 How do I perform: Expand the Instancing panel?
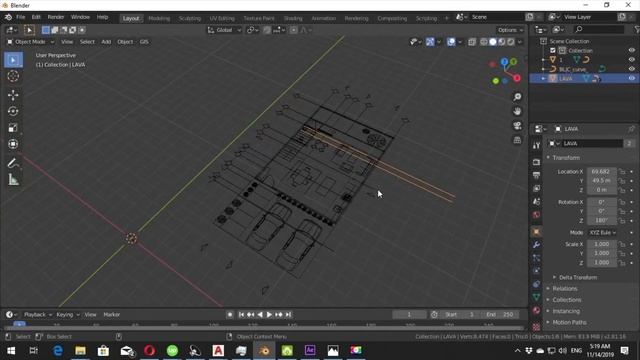click(x=566, y=311)
